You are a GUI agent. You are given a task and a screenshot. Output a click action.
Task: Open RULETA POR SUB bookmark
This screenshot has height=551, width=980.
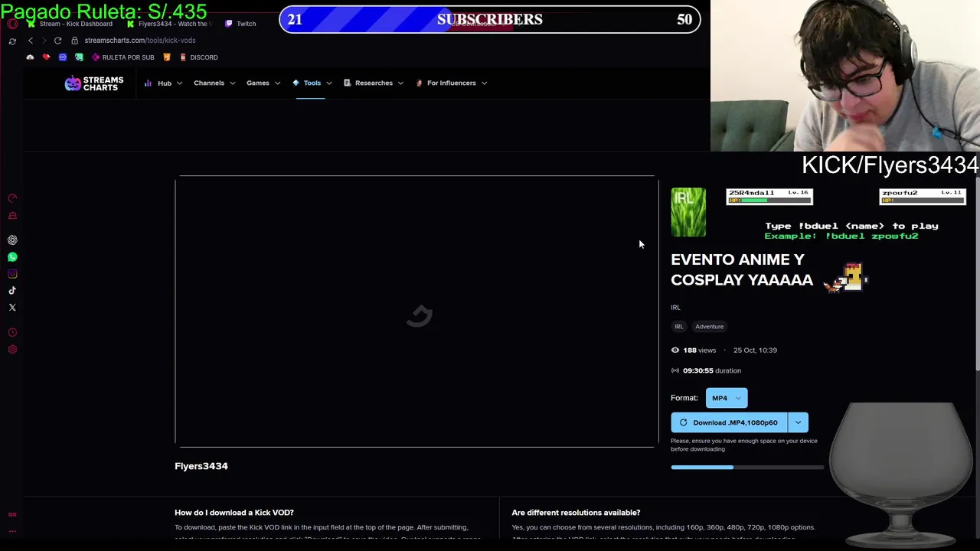[x=122, y=57]
